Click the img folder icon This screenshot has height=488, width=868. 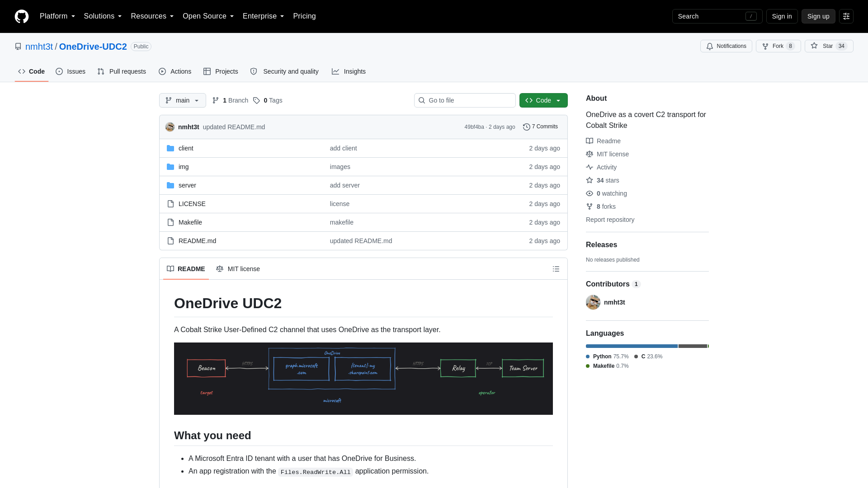[x=170, y=167]
